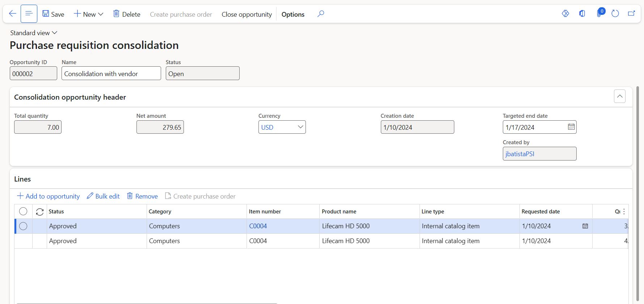Click the Net amount field 279.65
This screenshot has width=644, height=304.
pos(160,127)
